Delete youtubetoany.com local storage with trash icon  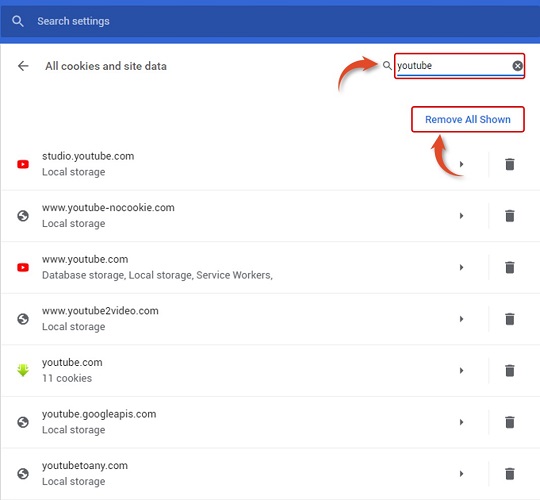pos(510,473)
